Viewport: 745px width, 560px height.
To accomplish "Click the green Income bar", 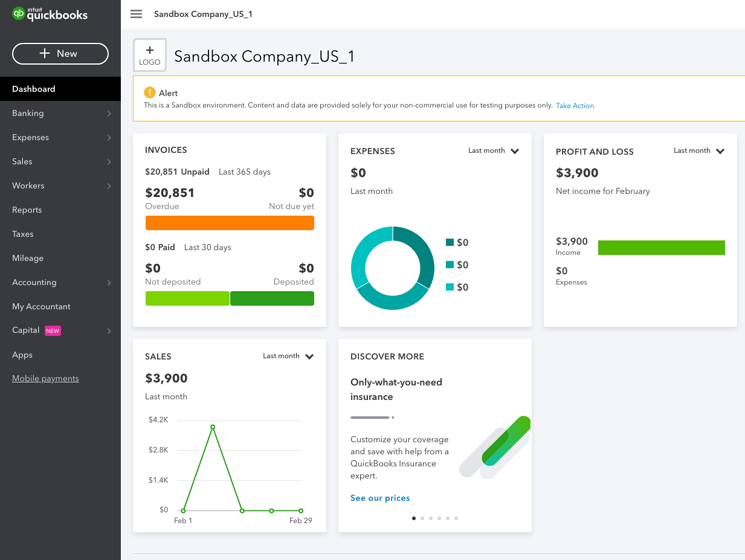I will [x=662, y=248].
